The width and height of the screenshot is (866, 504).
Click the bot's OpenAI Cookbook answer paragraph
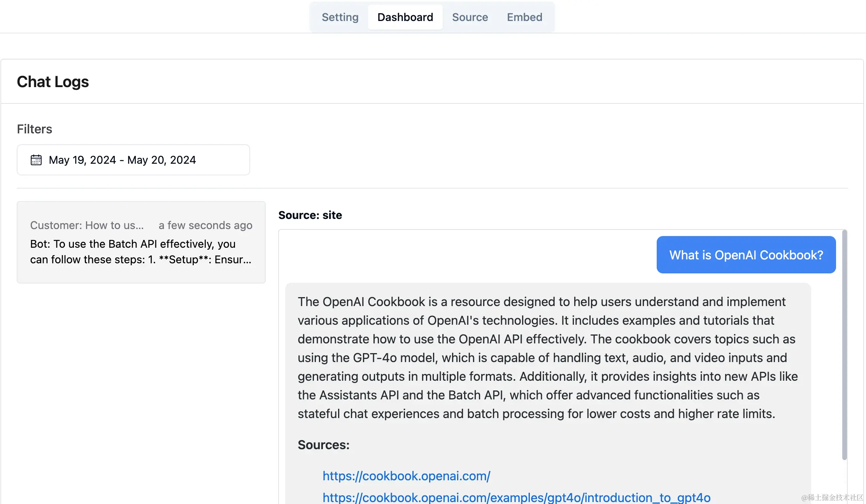pos(547,357)
